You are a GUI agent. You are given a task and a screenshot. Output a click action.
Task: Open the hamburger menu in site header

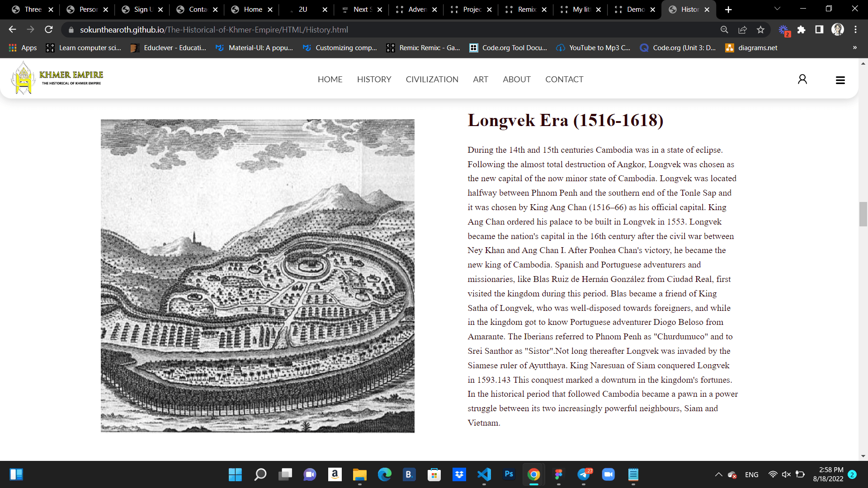pyautogui.click(x=840, y=80)
